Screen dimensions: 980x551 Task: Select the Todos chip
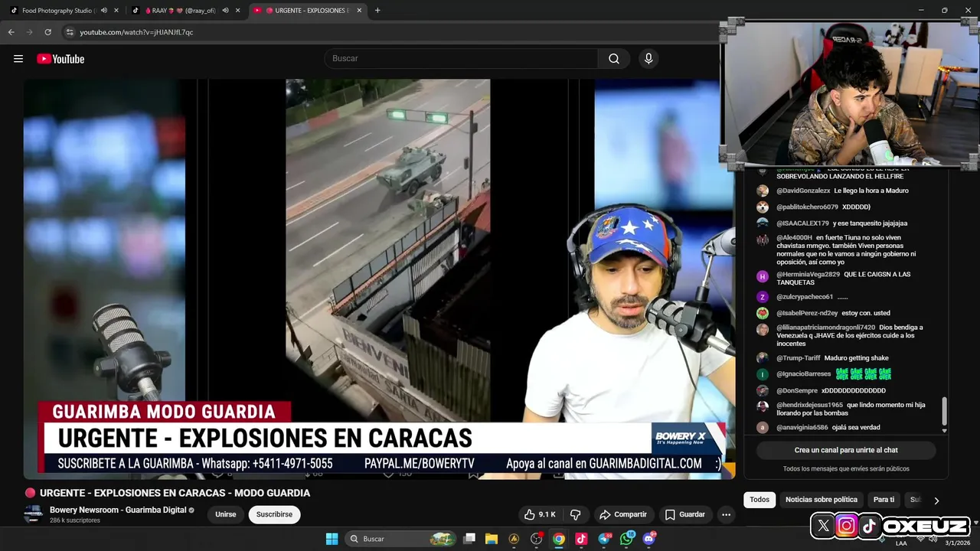coord(759,500)
